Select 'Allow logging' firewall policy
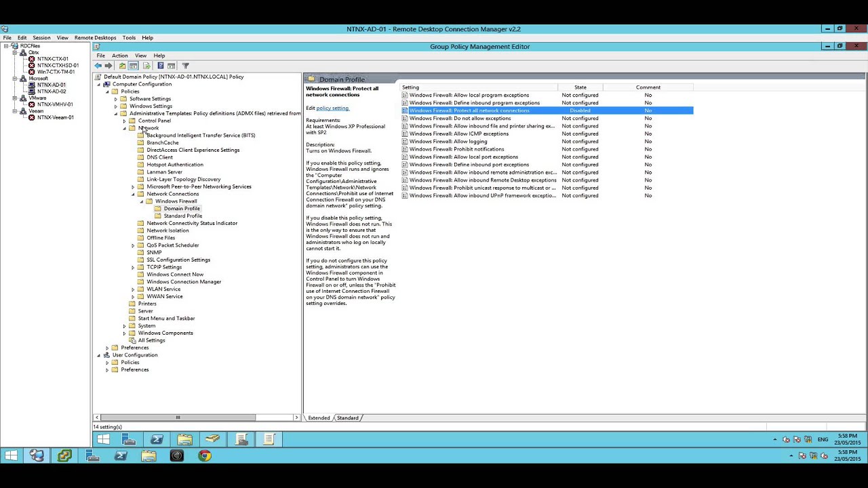The width and height of the screenshot is (868, 488). pos(547,142)
